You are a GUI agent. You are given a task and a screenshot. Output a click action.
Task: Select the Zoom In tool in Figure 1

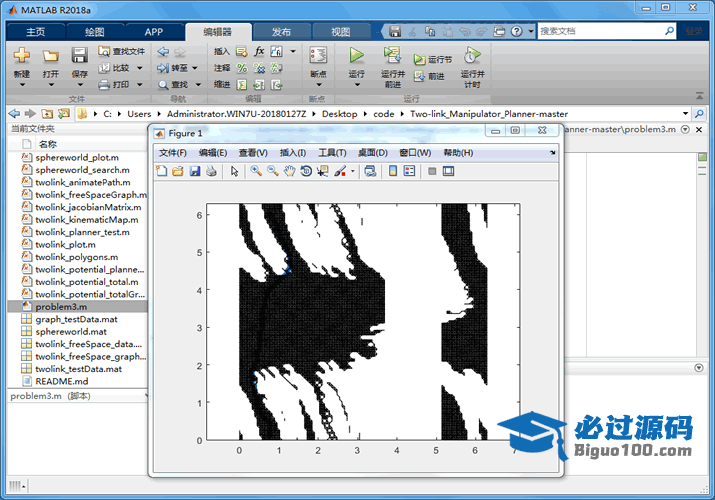(x=256, y=171)
